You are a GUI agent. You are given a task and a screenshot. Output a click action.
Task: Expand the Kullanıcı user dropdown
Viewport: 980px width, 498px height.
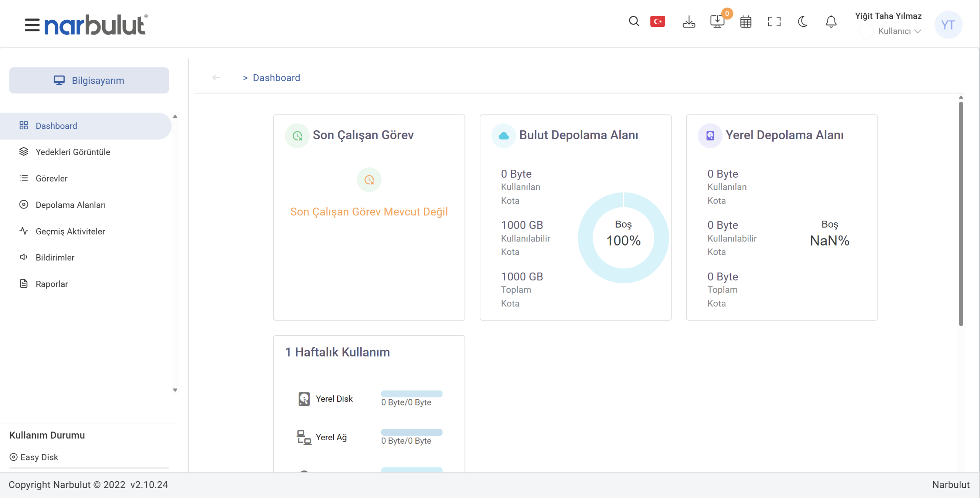[x=899, y=31]
